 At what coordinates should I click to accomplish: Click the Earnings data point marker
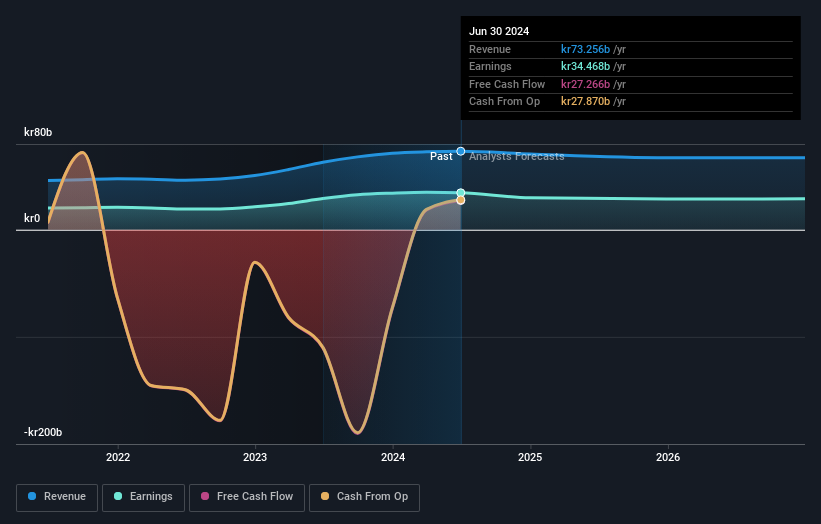[x=461, y=193]
